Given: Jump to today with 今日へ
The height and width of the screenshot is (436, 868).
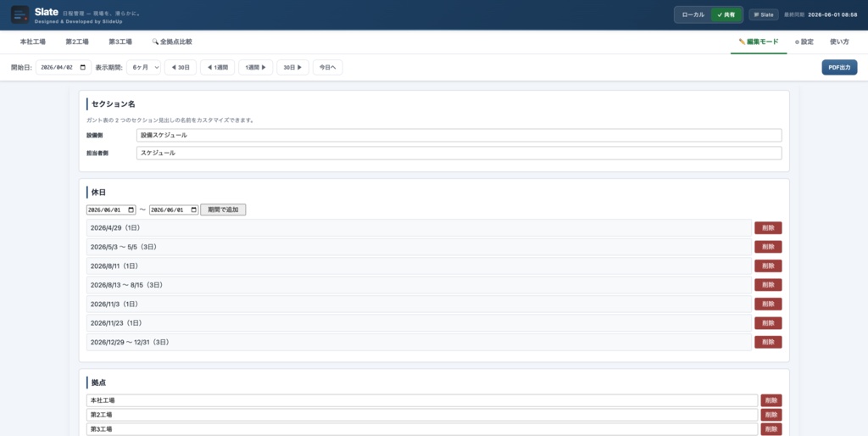Looking at the screenshot, I should [x=328, y=68].
